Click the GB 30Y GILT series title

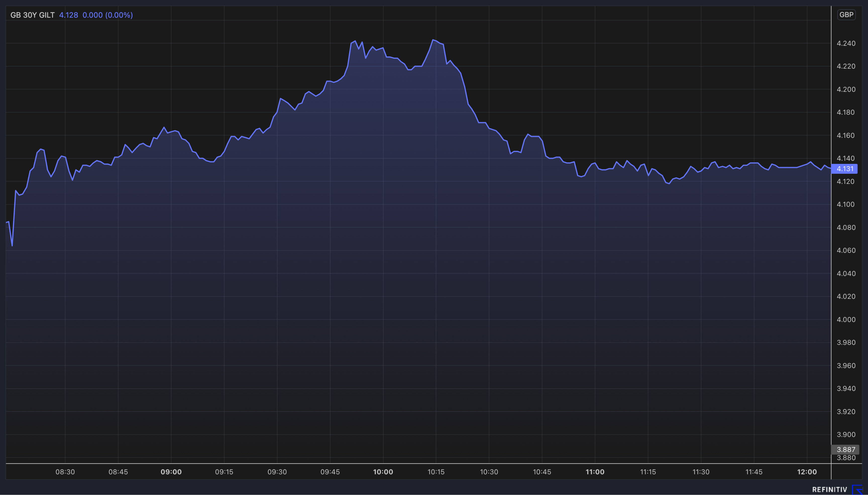coord(32,15)
